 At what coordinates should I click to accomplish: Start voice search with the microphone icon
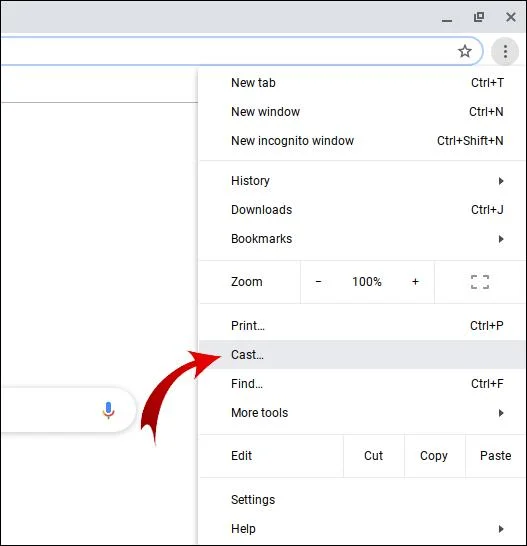click(x=108, y=410)
